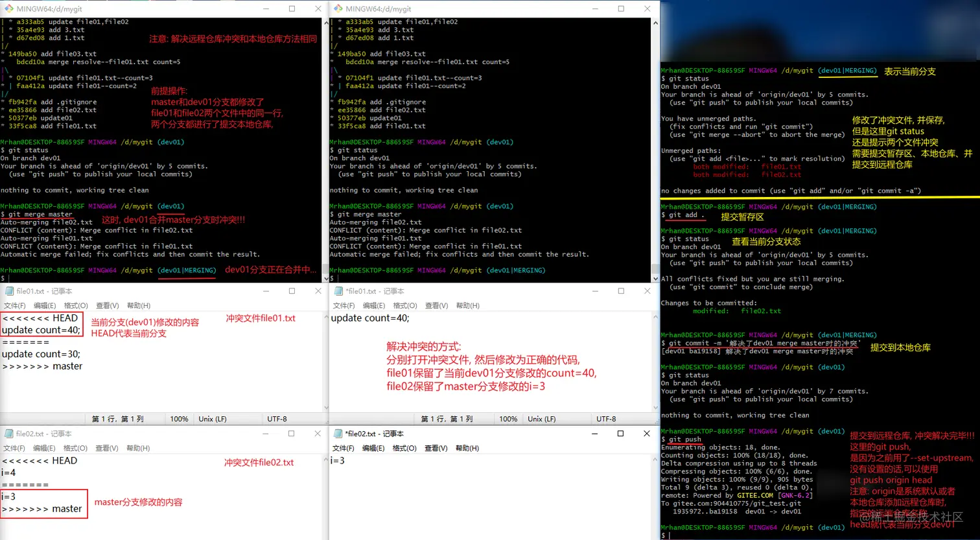The height and width of the screenshot is (540, 980).
Task: Open 文件(F) menu in the file01.txt Notepad window
Action: click(x=15, y=305)
